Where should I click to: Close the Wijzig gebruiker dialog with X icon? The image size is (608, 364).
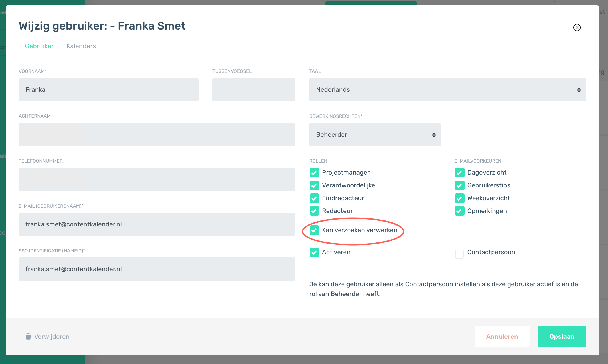click(x=577, y=28)
